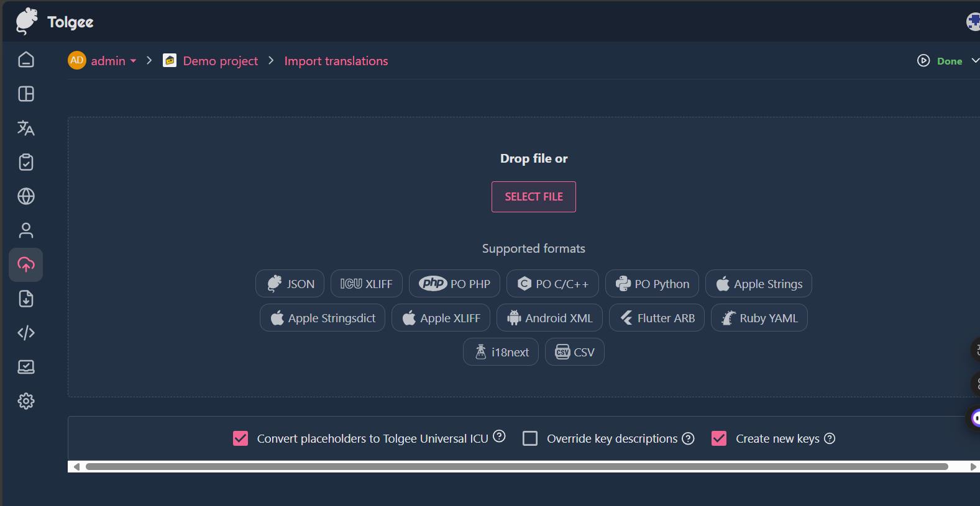980x506 pixels.
Task: Expand the chevron next to Done
Action: tap(974, 60)
